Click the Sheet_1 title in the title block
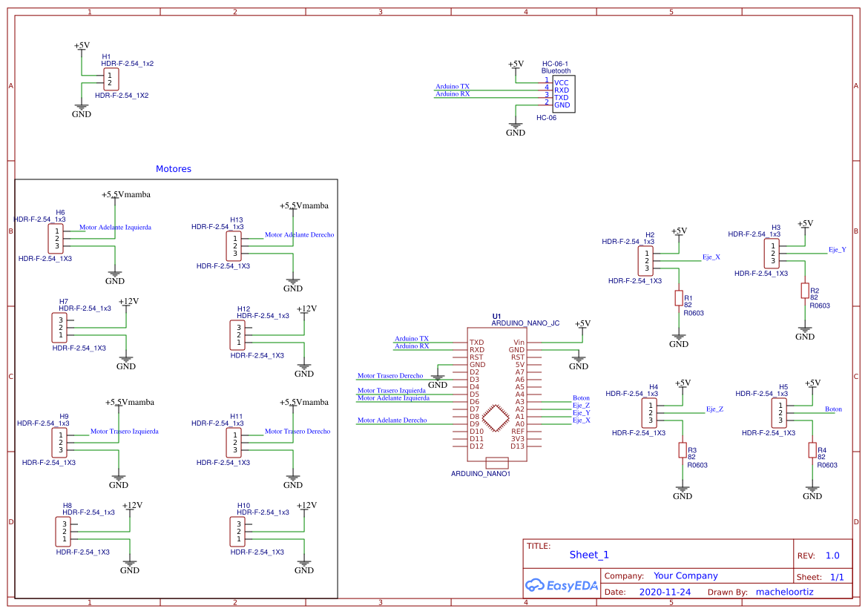 (588, 555)
